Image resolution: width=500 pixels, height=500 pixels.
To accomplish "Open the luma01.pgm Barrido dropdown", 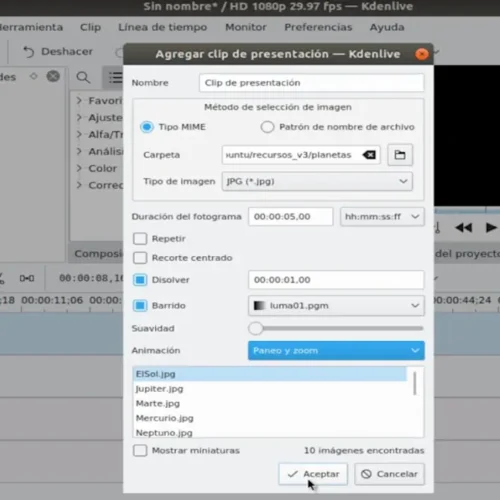I will pos(336,305).
